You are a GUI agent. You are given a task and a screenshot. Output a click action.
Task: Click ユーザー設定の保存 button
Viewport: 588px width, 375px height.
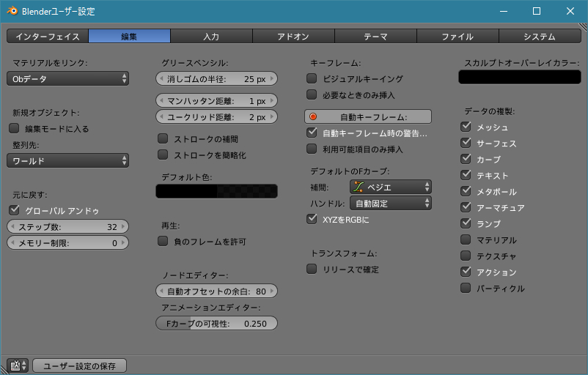click(x=80, y=365)
